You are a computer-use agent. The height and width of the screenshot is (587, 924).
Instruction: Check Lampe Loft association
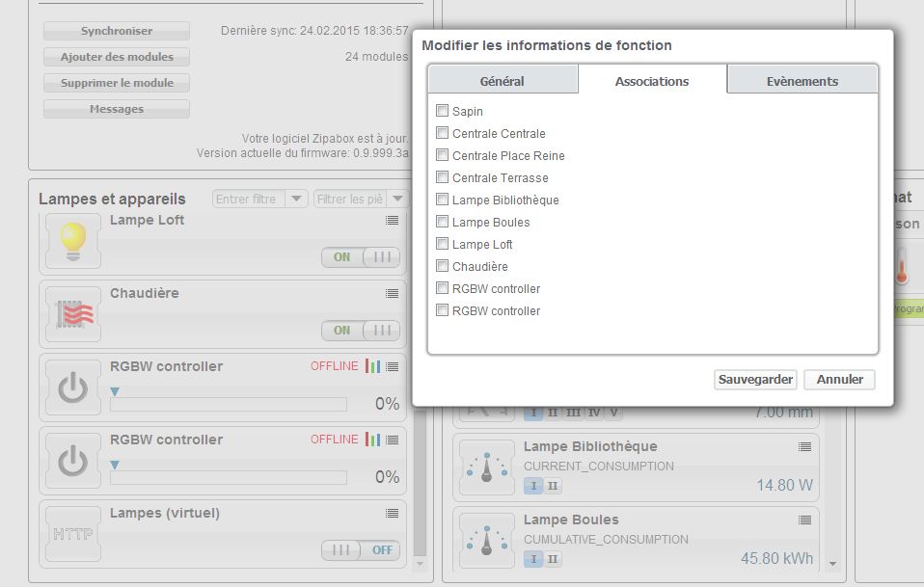pyautogui.click(x=442, y=244)
